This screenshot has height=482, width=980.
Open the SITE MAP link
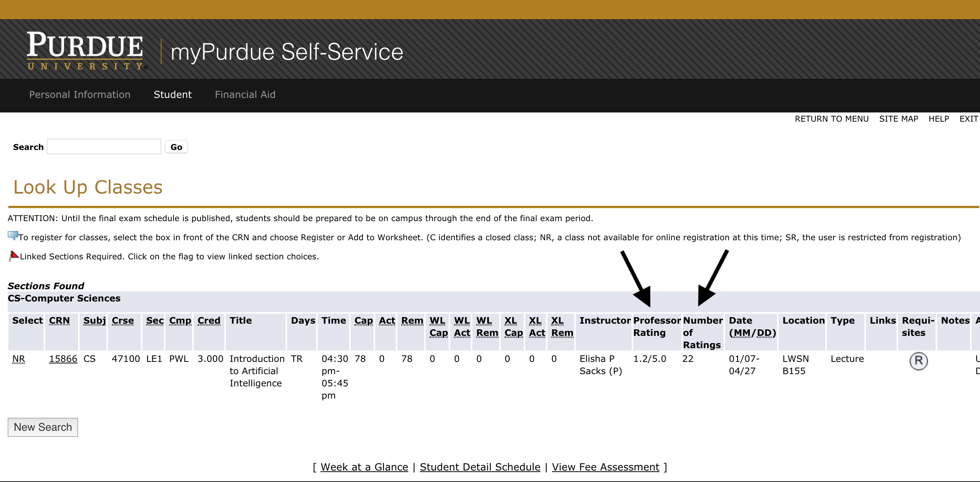click(898, 119)
